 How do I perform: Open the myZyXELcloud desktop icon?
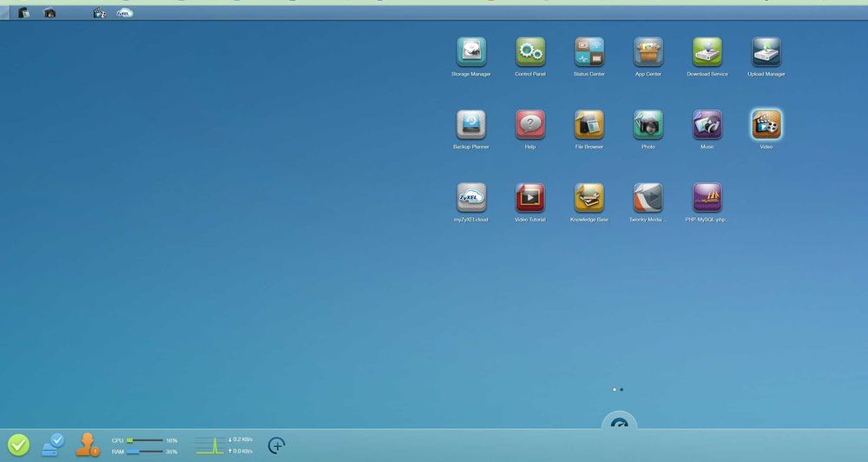(x=471, y=197)
